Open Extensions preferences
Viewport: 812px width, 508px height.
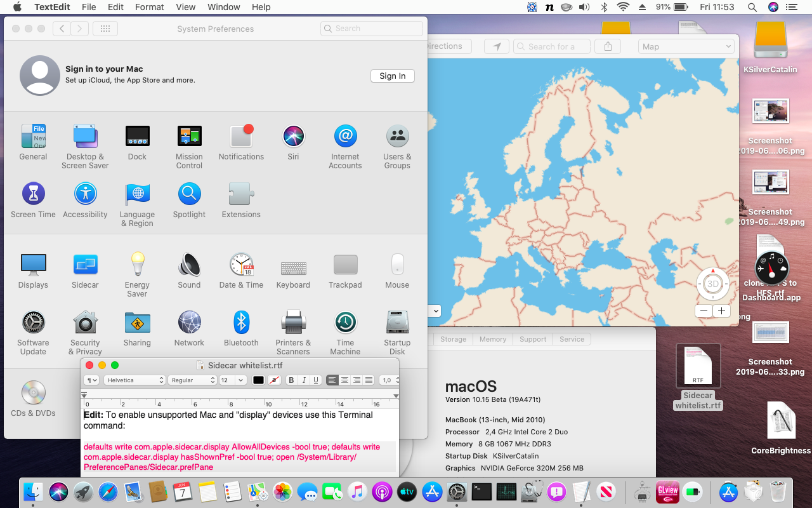click(x=241, y=200)
